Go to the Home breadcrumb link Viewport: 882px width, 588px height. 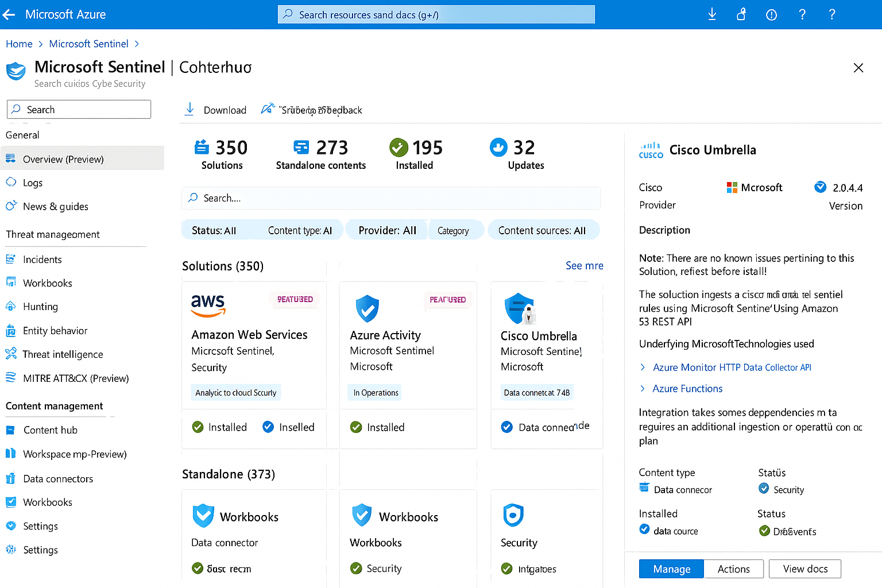pyautogui.click(x=19, y=44)
